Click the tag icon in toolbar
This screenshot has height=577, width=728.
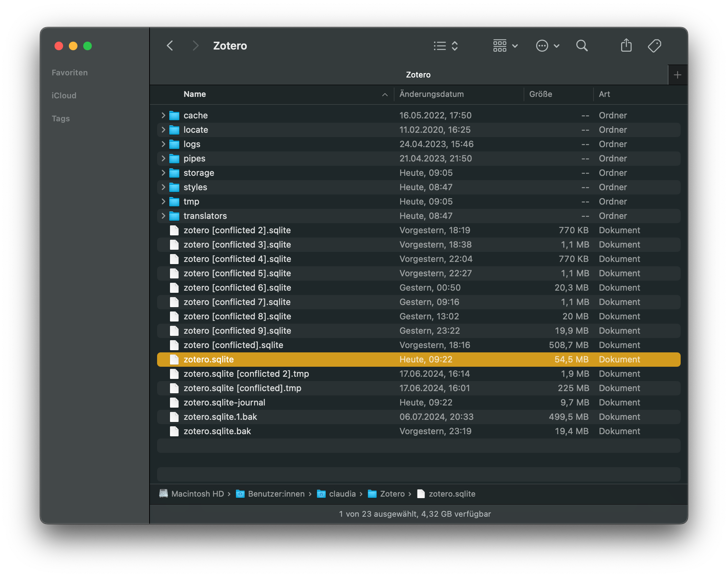pos(654,46)
